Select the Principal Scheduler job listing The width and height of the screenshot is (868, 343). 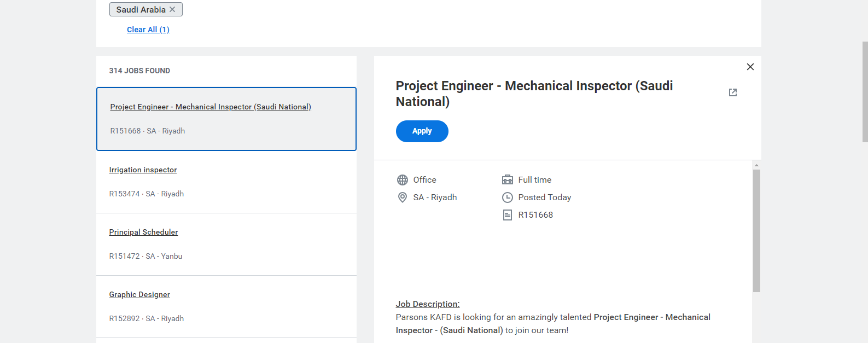click(x=143, y=232)
